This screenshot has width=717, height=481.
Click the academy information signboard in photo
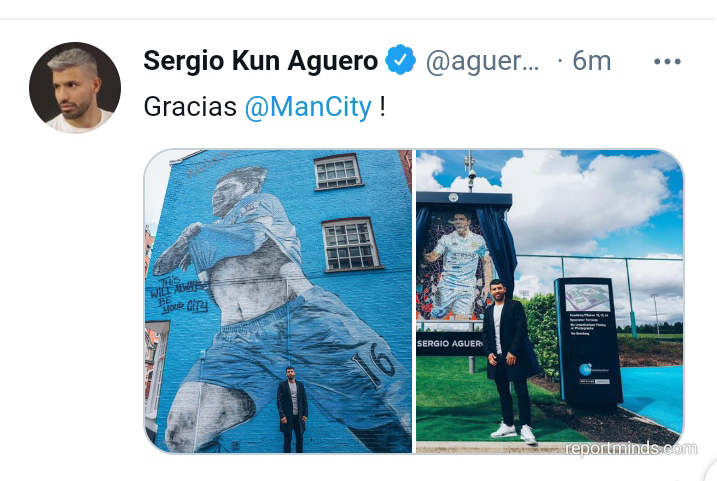[x=588, y=341]
